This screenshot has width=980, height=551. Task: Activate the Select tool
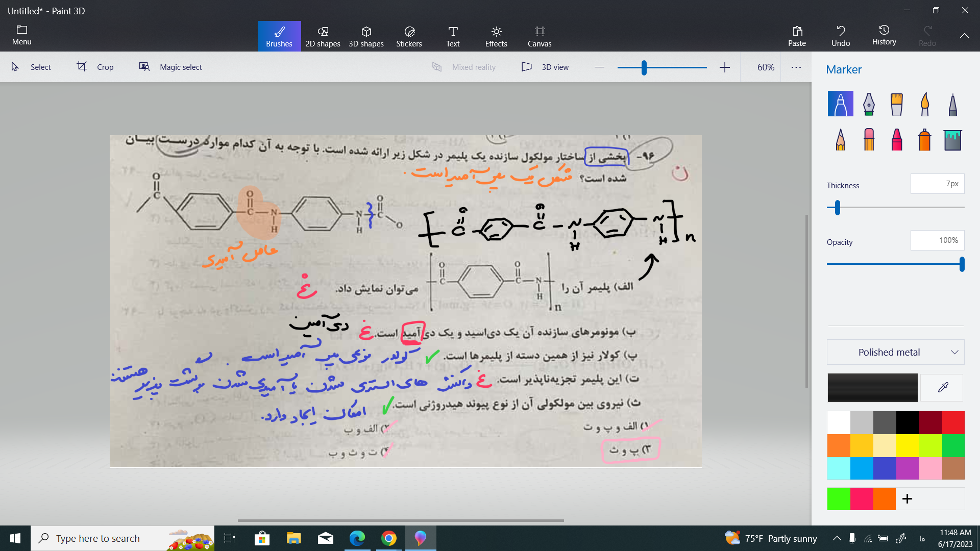coord(31,67)
